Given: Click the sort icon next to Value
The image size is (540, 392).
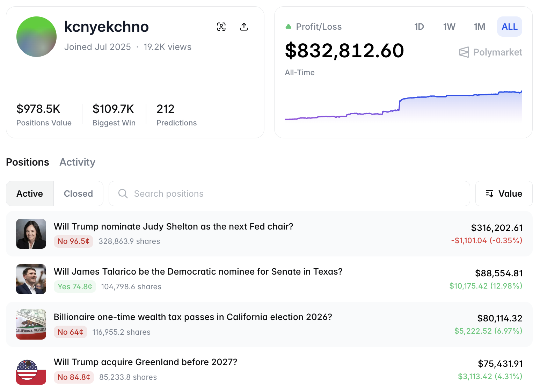Looking at the screenshot, I should (x=490, y=193).
